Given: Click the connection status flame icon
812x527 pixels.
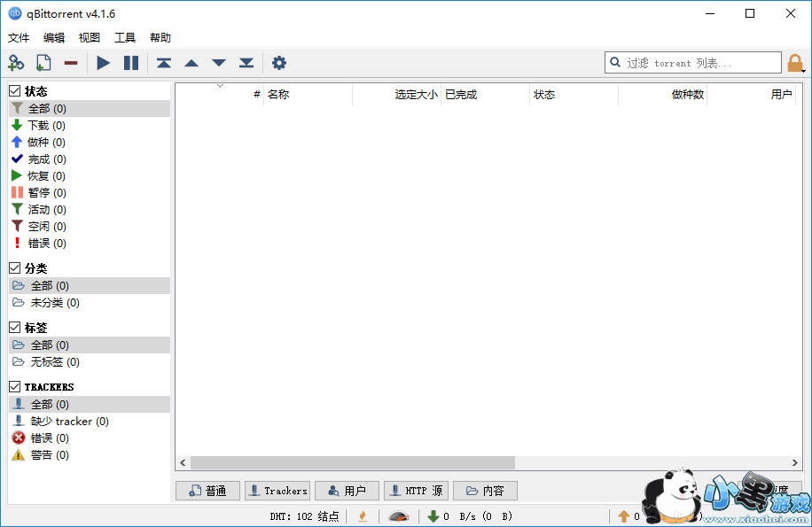Looking at the screenshot, I should pyautogui.click(x=363, y=516).
